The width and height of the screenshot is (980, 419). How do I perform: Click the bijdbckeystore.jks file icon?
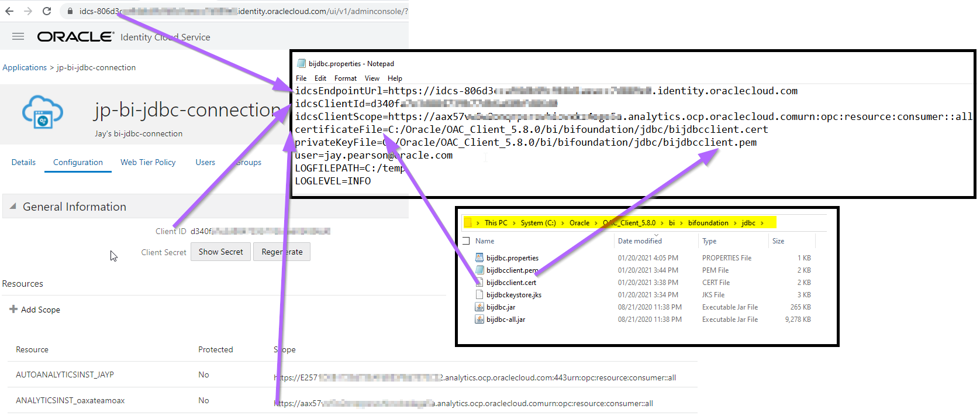coord(479,294)
